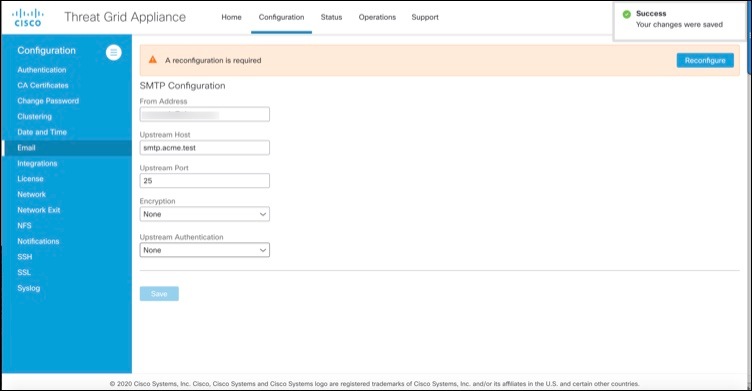Select Email in the sidebar
The width and height of the screenshot is (752, 391).
[67, 148]
